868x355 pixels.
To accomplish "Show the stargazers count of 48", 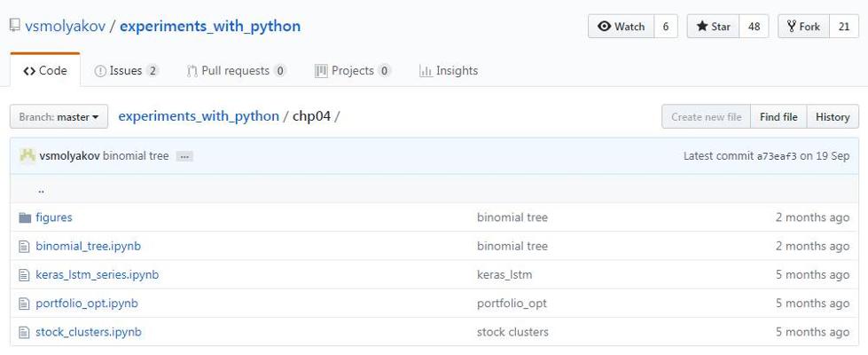I will (754, 27).
